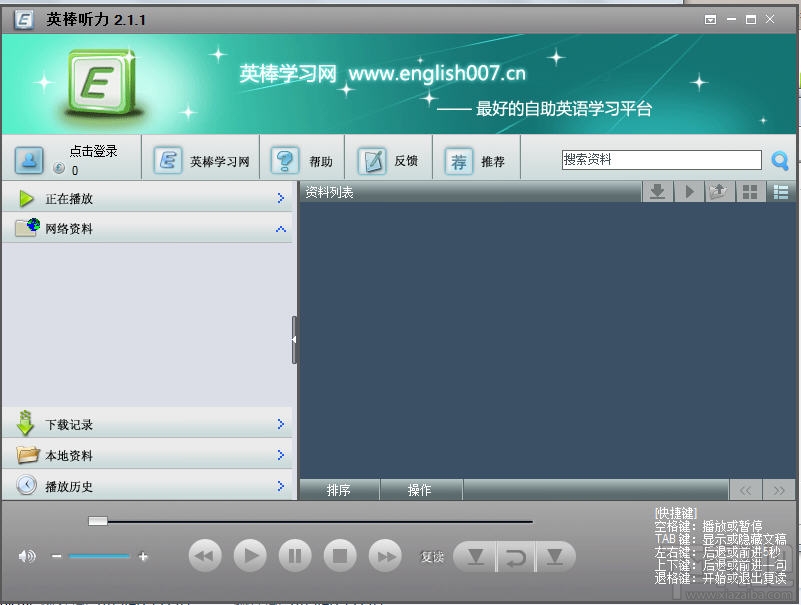Mute audio with the speaker icon
The height and width of the screenshot is (605, 801).
pyautogui.click(x=27, y=556)
